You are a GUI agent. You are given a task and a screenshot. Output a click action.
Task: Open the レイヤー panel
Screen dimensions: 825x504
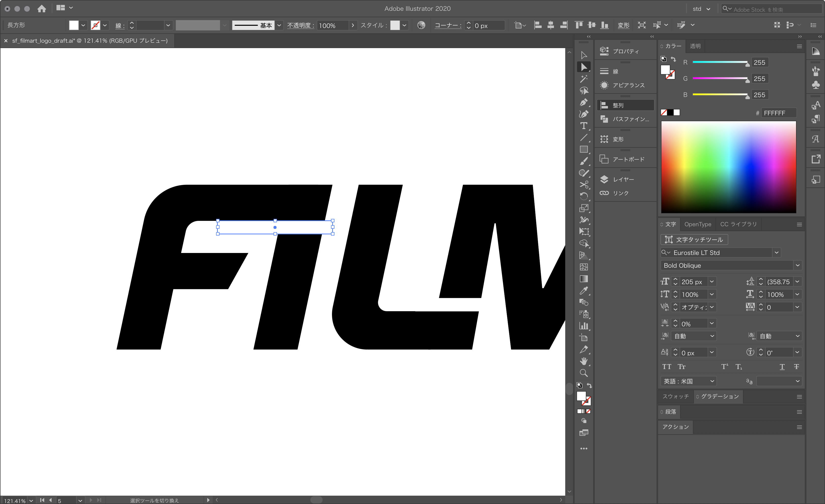tap(625, 179)
